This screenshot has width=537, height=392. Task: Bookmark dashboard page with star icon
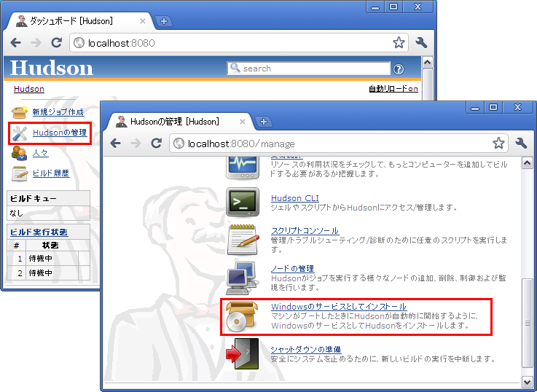click(399, 43)
